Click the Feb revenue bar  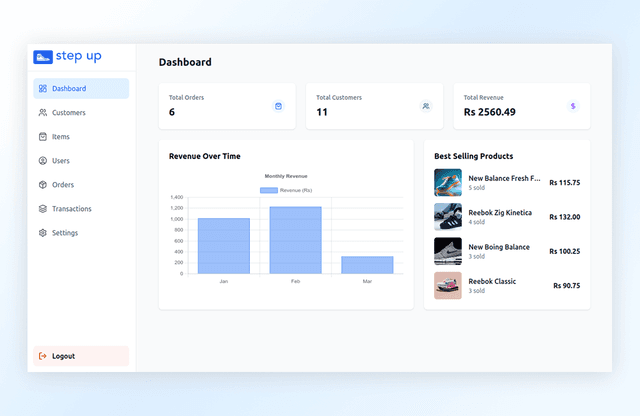point(296,240)
